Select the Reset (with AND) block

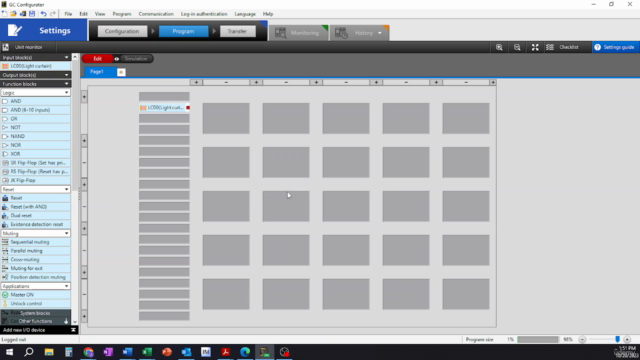(x=36, y=207)
